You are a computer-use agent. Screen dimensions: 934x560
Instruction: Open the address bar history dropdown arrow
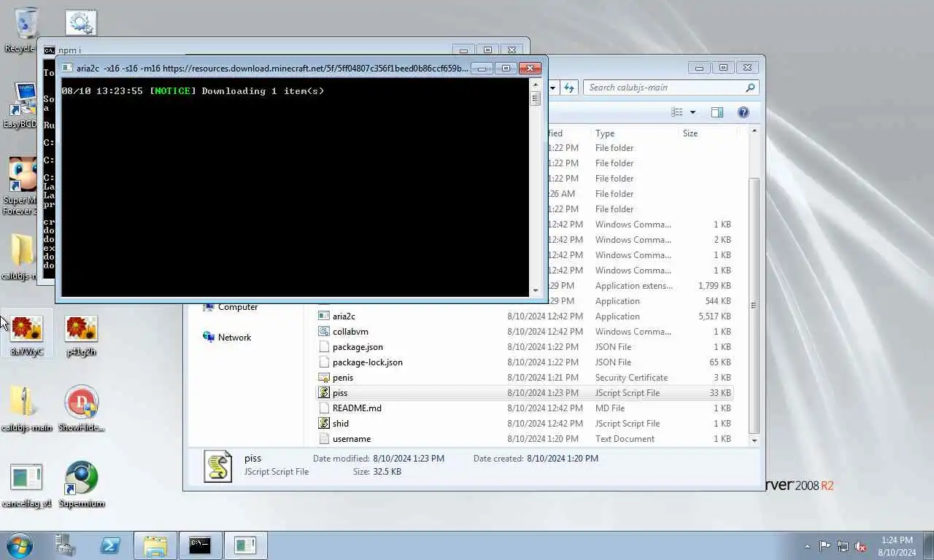pos(553,87)
